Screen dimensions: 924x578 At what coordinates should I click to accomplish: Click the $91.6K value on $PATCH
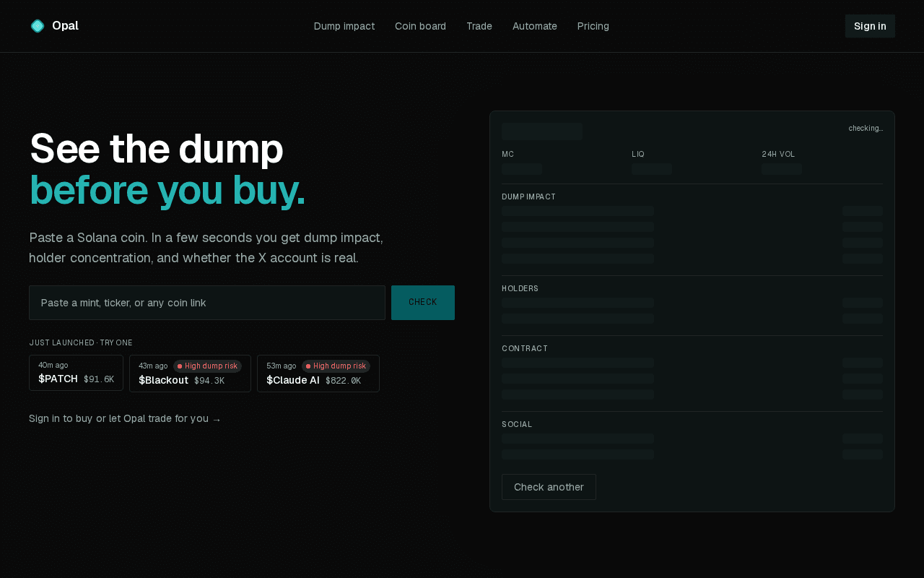99,379
